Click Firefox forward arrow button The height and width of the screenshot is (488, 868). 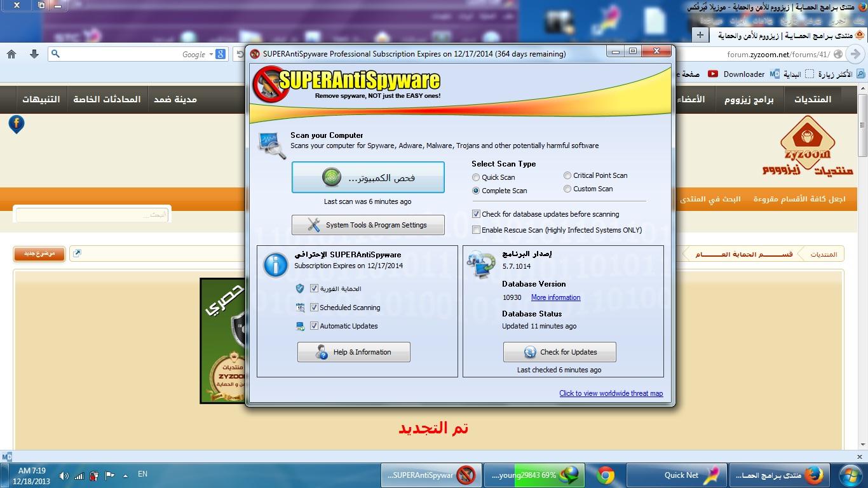[x=856, y=54]
